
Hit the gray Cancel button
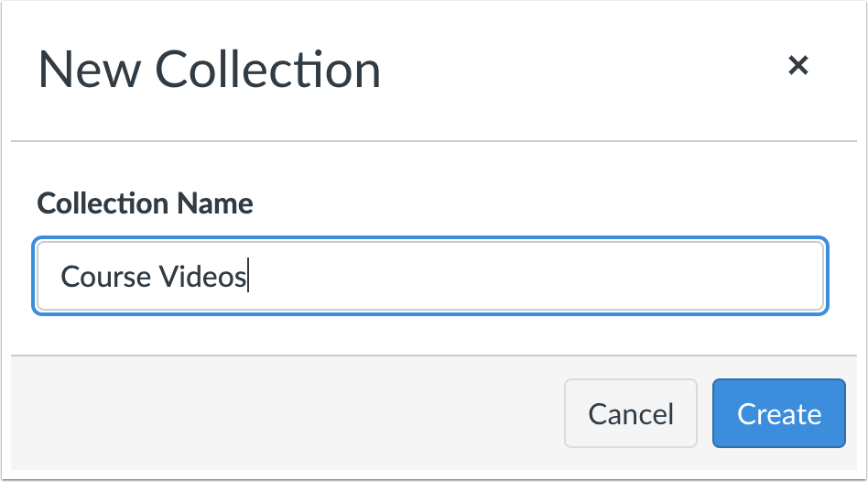631,413
